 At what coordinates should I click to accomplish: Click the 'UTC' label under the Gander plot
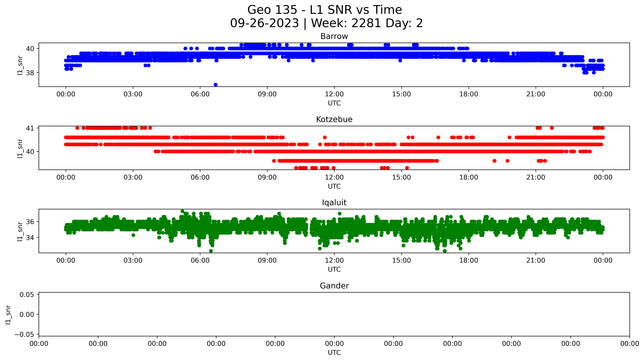[x=334, y=353]
